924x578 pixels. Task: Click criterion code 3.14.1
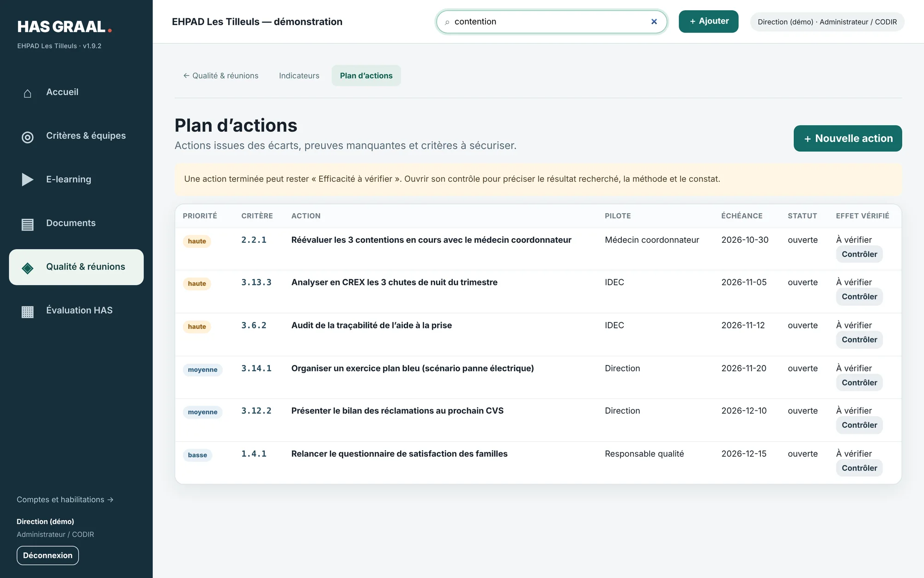[x=256, y=369]
